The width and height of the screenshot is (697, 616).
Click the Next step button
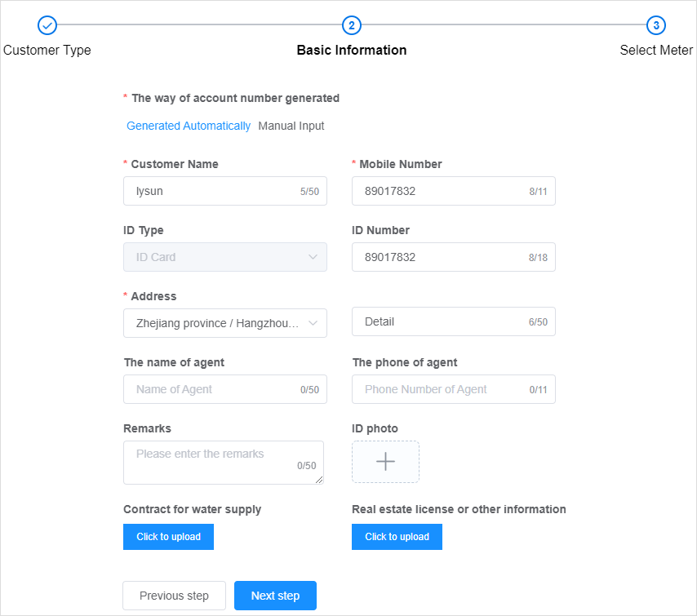pos(275,596)
